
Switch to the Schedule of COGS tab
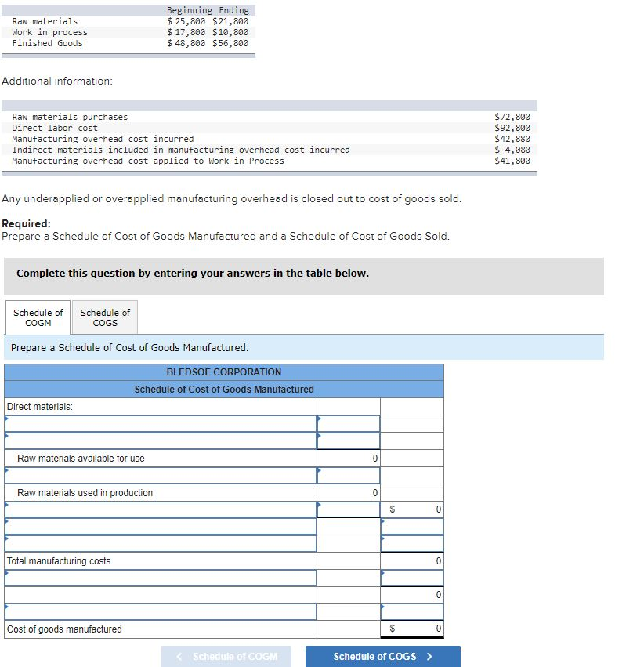pyautogui.click(x=104, y=317)
